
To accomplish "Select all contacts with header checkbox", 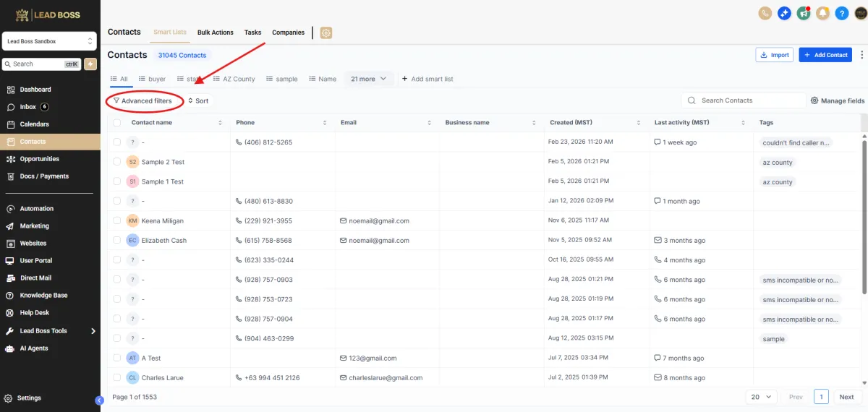I will (117, 123).
